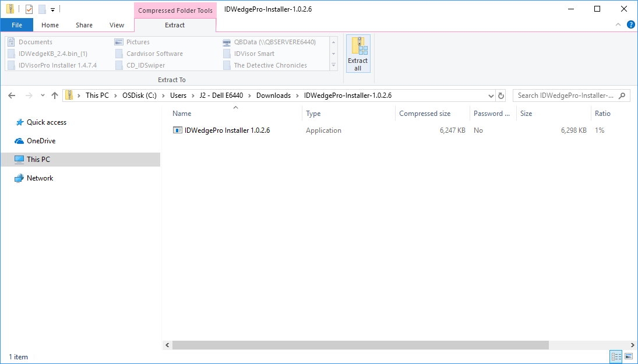The image size is (638, 364).
Task: Go up one folder level arrow
Action: pyautogui.click(x=54, y=96)
